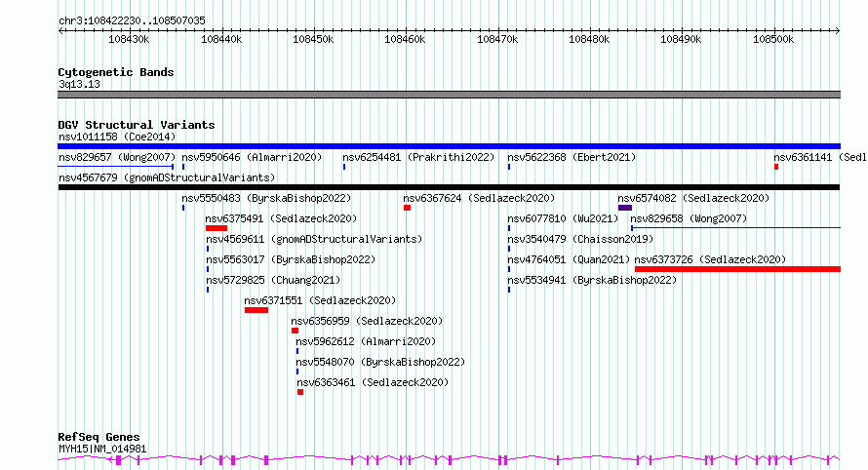The image size is (868, 470).
Task: Click the 108430k ruler tick label
Action: tap(129, 39)
